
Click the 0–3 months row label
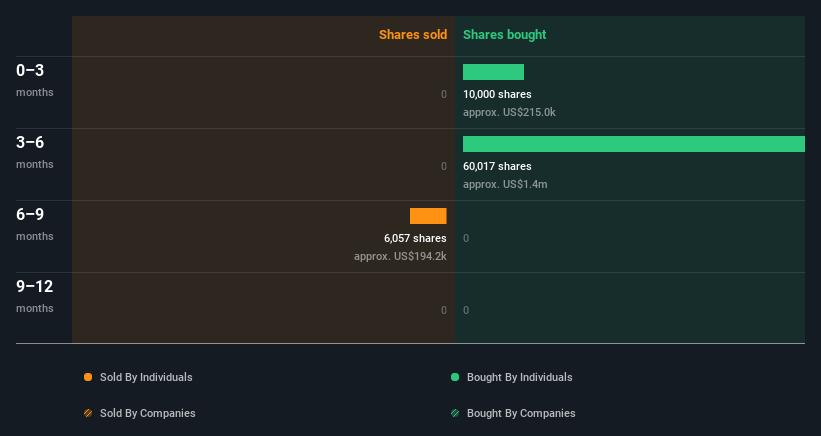click(35, 80)
